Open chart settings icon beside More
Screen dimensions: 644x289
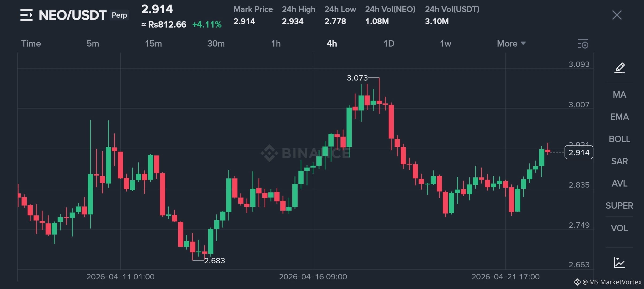[583, 44]
